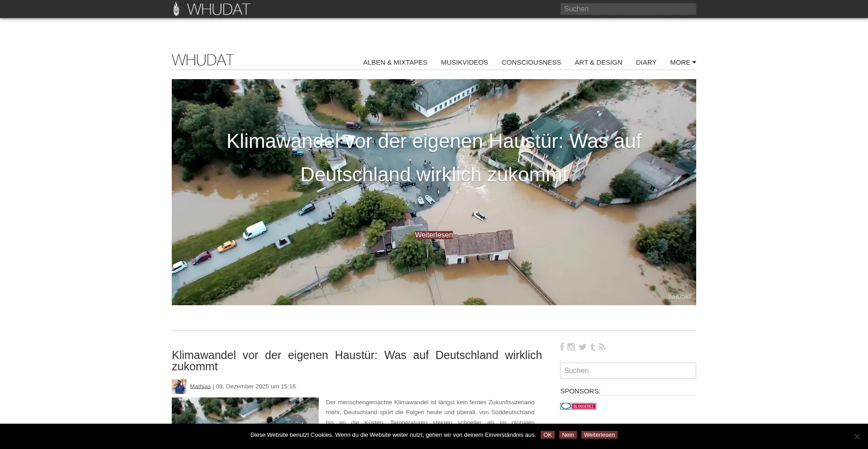Image resolution: width=868 pixels, height=449 pixels.
Task: Click the author avatar next to Mathias
Action: tap(179, 386)
